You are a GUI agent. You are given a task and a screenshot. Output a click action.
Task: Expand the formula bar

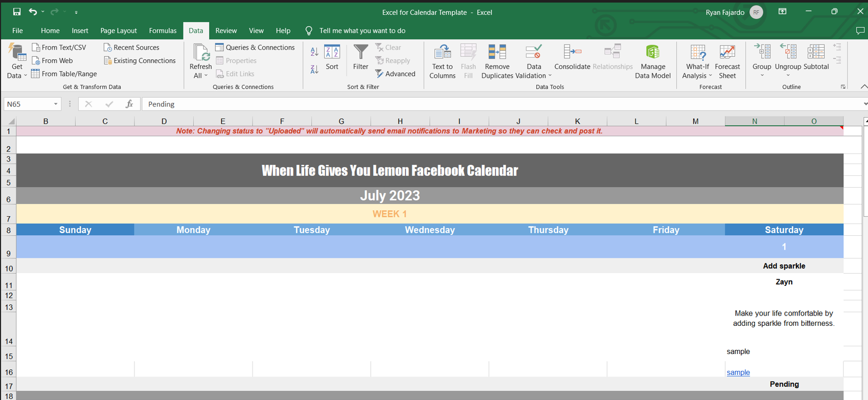(x=864, y=104)
